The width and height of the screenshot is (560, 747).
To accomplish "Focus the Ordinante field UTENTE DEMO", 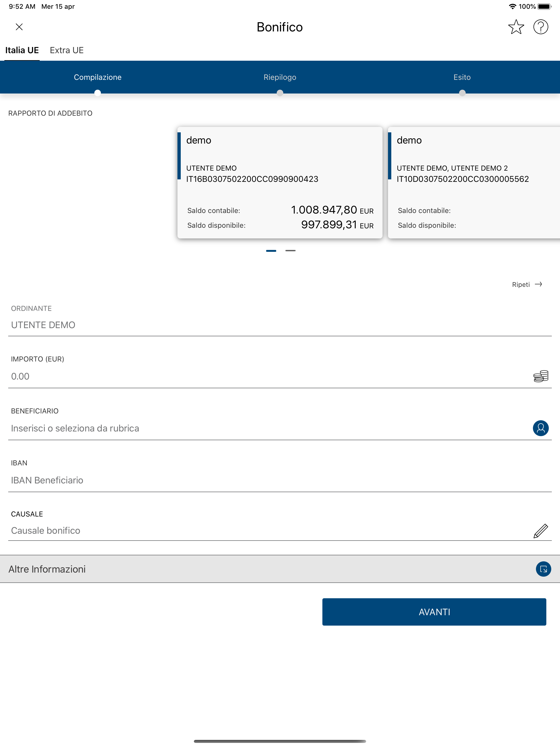I will pyautogui.click(x=280, y=325).
